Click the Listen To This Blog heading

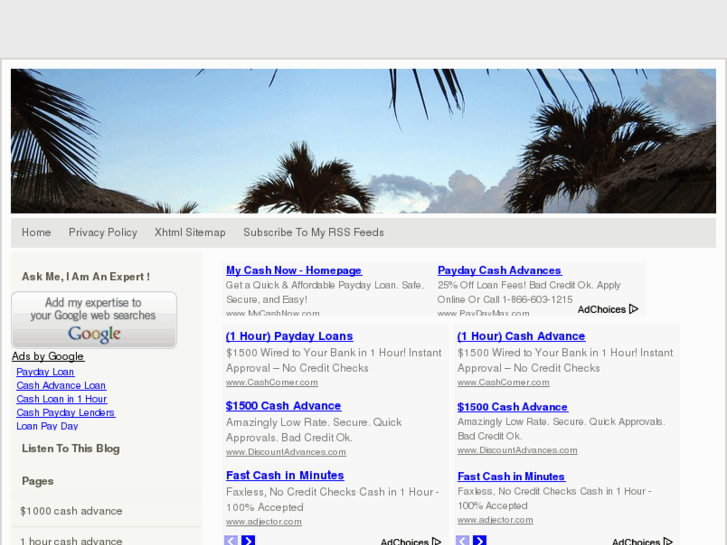click(x=70, y=449)
